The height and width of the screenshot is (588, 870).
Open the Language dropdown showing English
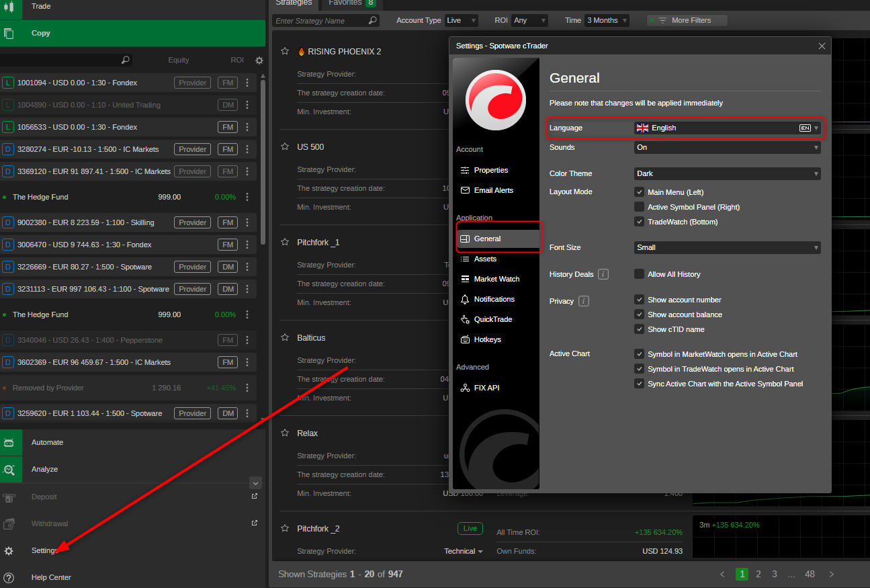(x=727, y=128)
